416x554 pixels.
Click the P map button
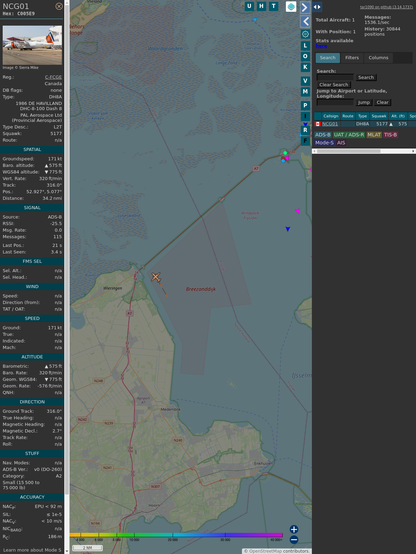(305, 105)
